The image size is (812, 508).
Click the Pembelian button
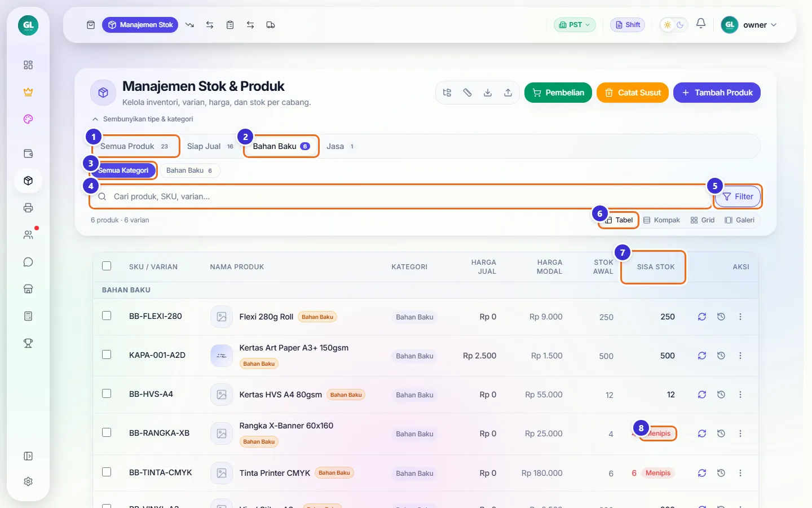[558, 93]
